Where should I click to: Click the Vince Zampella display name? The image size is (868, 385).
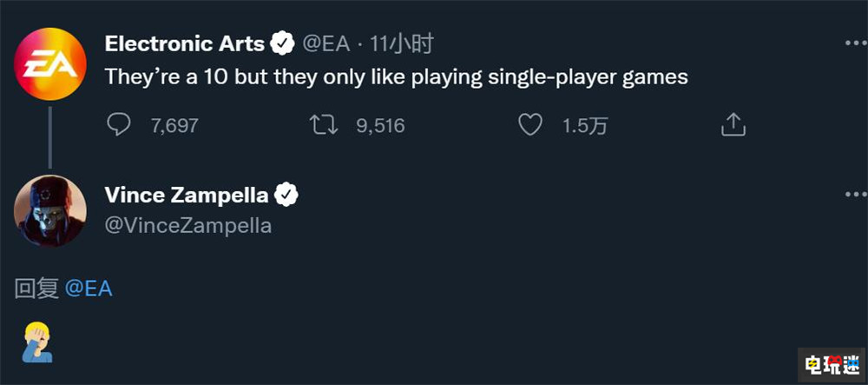(x=186, y=196)
